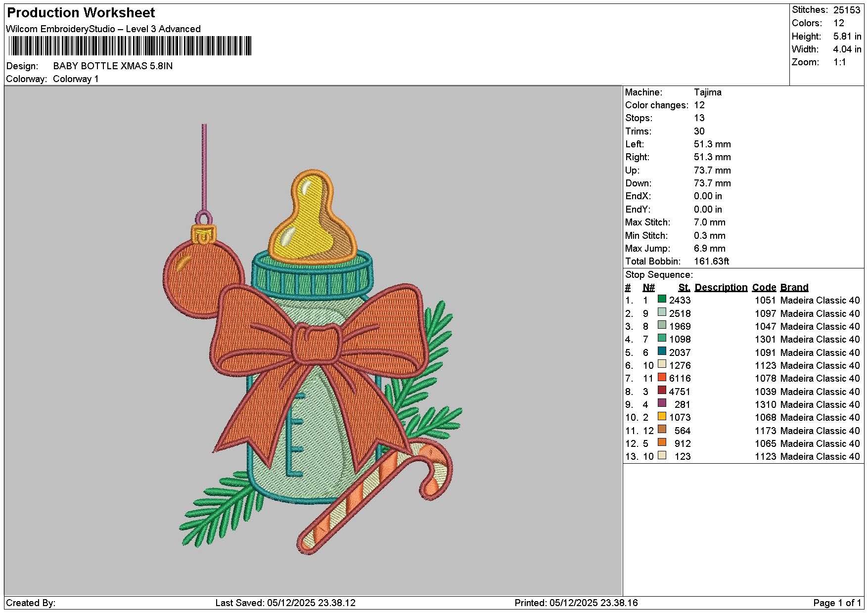Click the yellow swatch for stop 10
The width and height of the screenshot is (868, 613).
tap(662, 416)
